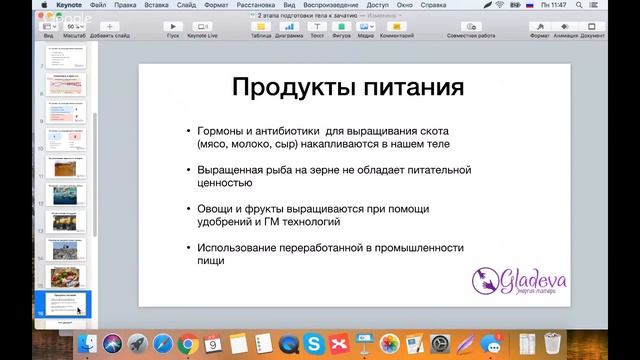This screenshot has height=360, width=640.
Task: Open the Keynote application menu
Action: click(69, 5)
